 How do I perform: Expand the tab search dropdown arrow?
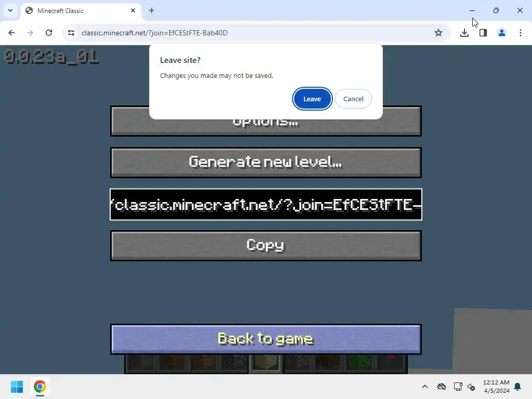[10, 10]
